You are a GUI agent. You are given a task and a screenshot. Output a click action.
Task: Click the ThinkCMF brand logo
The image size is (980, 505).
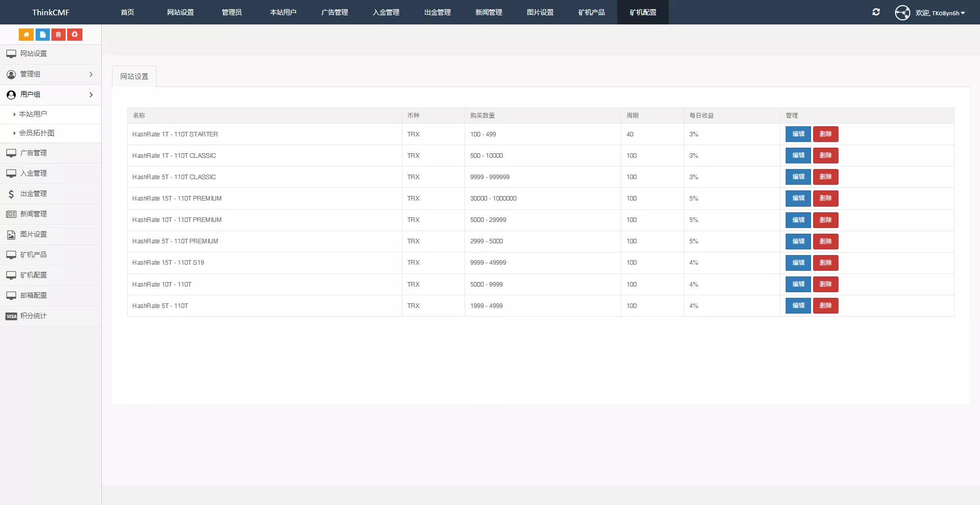(51, 12)
